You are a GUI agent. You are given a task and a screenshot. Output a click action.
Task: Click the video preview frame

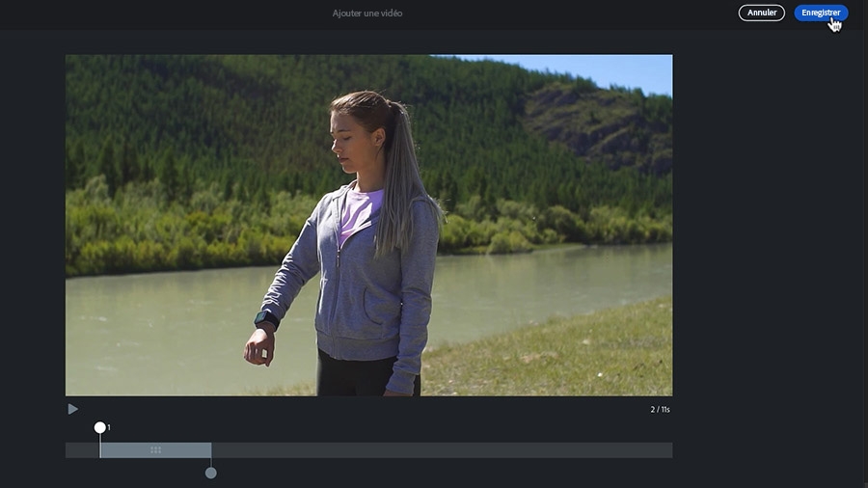pyautogui.click(x=368, y=225)
